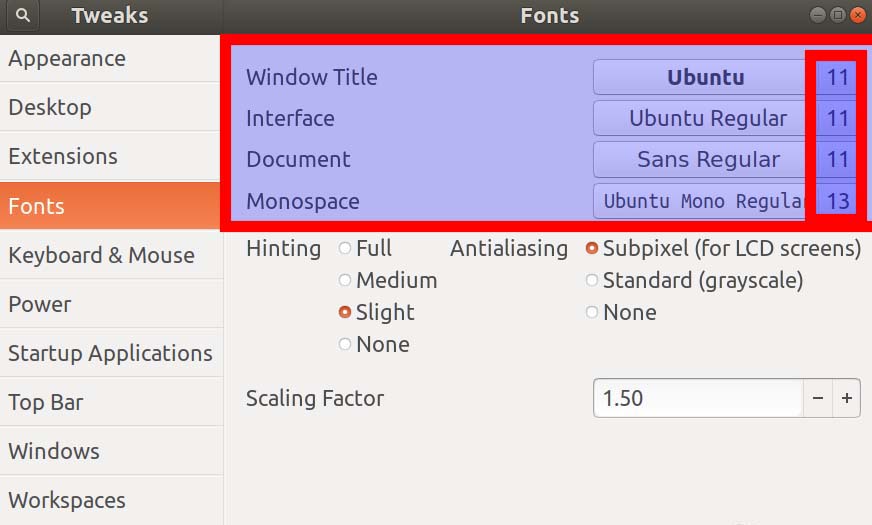Pick the Monospace font Ubuntu Mono Regular

[x=704, y=201]
